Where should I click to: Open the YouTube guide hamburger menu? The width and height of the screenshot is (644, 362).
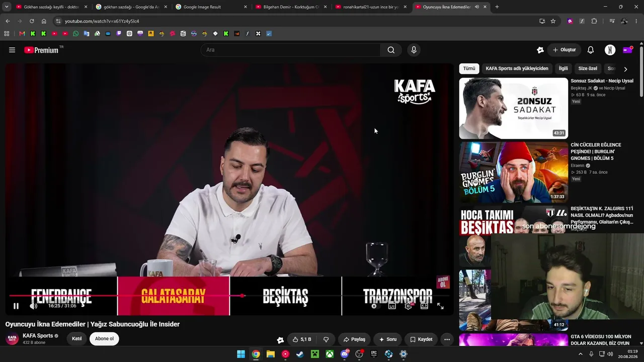(12, 50)
